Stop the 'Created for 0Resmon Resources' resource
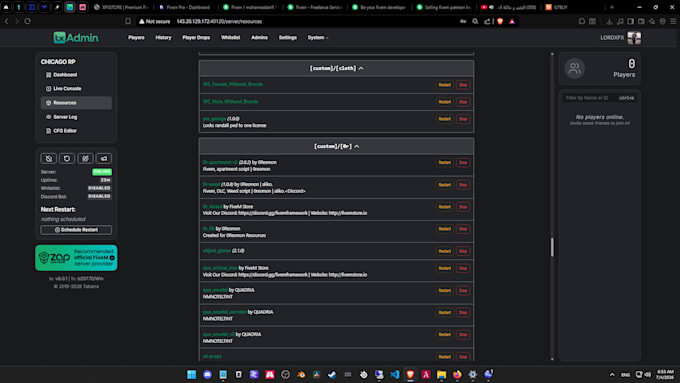This screenshot has width=680, height=383. point(463,229)
